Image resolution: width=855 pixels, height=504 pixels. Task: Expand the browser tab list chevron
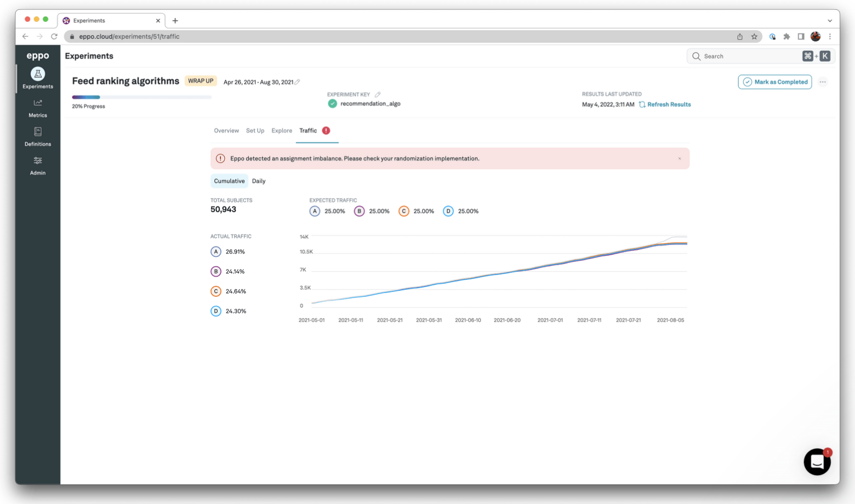(x=830, y=21)
